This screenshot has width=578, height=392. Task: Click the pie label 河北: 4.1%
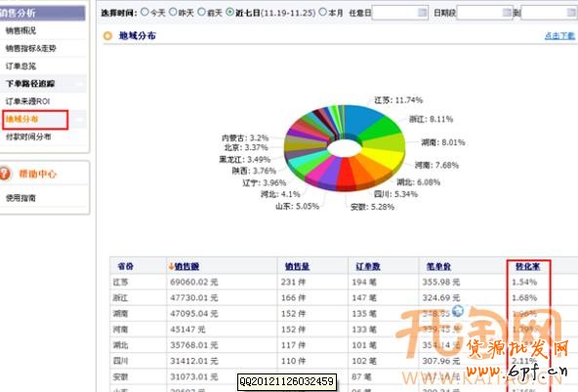pyautogui.click(x=280, y=194)
